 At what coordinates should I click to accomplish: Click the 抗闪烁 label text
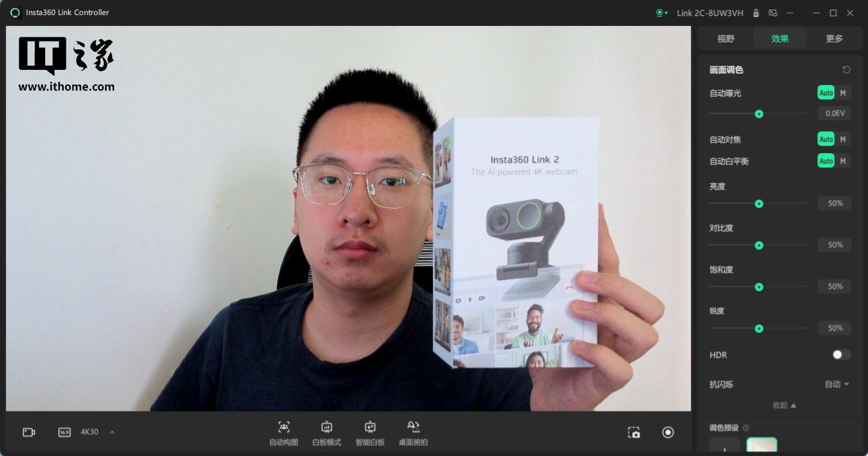coord(722,384)
